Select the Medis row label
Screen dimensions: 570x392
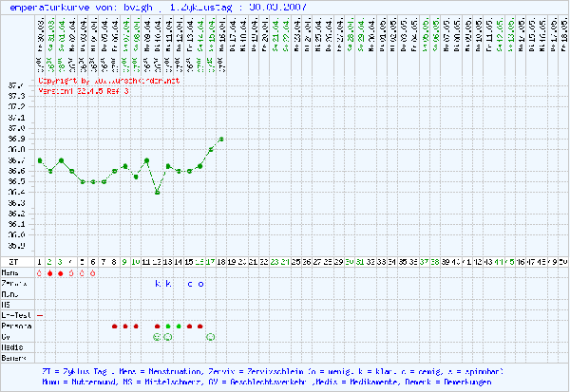coord(13,346)
